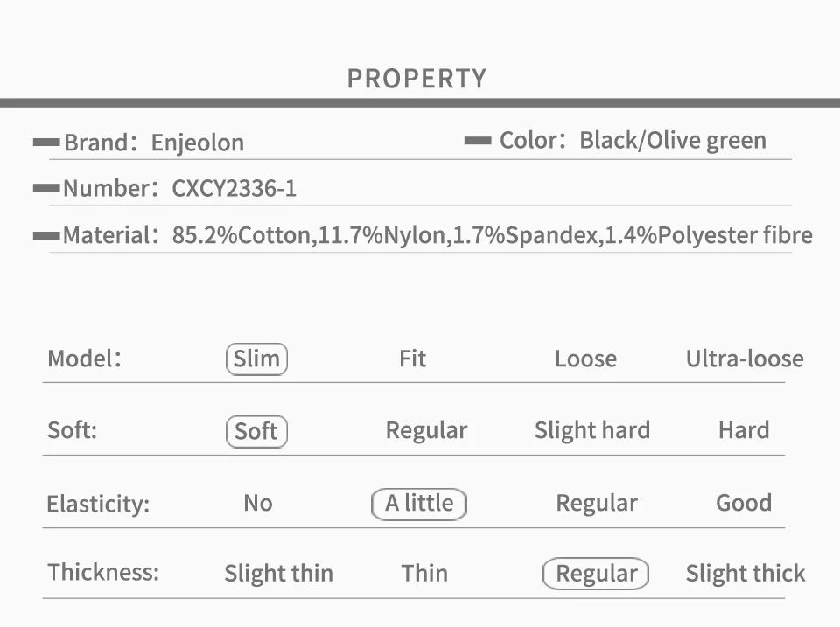This screenshot has width=840, height=627.
Task: Choose the Fit model option
Action: (412, 359)
